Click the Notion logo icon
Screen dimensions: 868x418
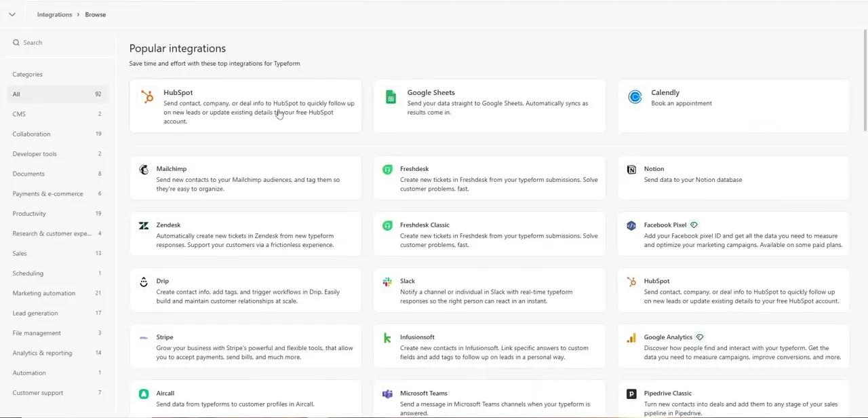tap(631, 170)
